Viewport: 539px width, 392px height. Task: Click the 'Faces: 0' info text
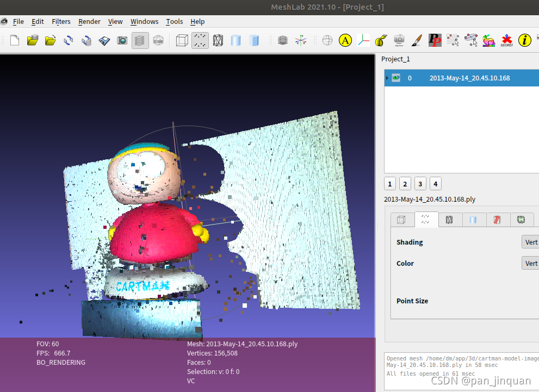pos(199,363)
